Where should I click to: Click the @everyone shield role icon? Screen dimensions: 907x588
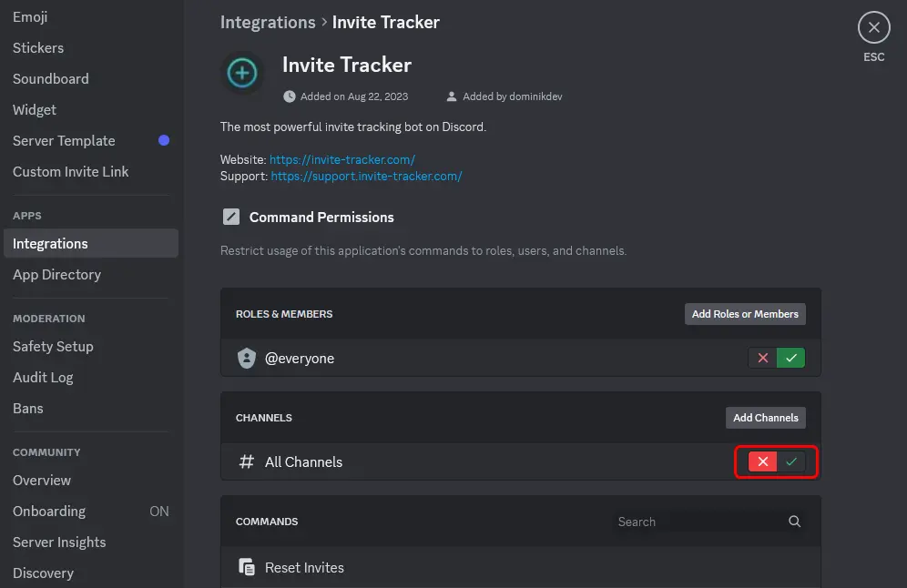click(247, 358)
